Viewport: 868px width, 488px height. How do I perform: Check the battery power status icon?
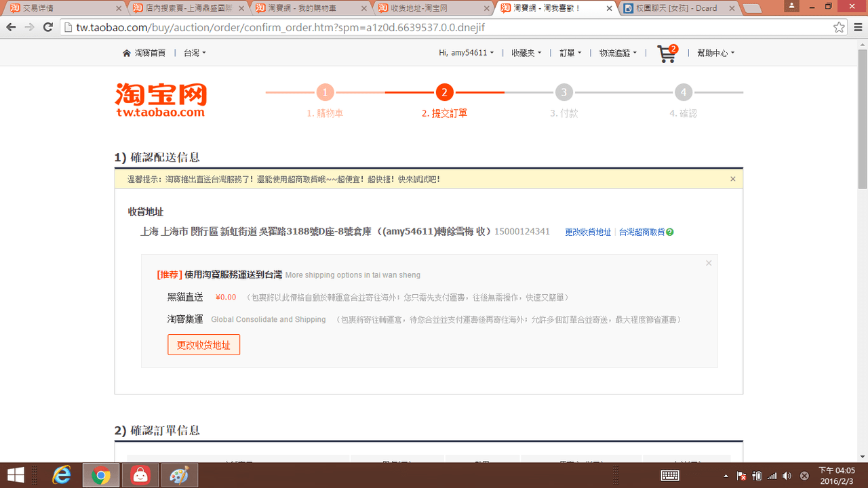757,476
